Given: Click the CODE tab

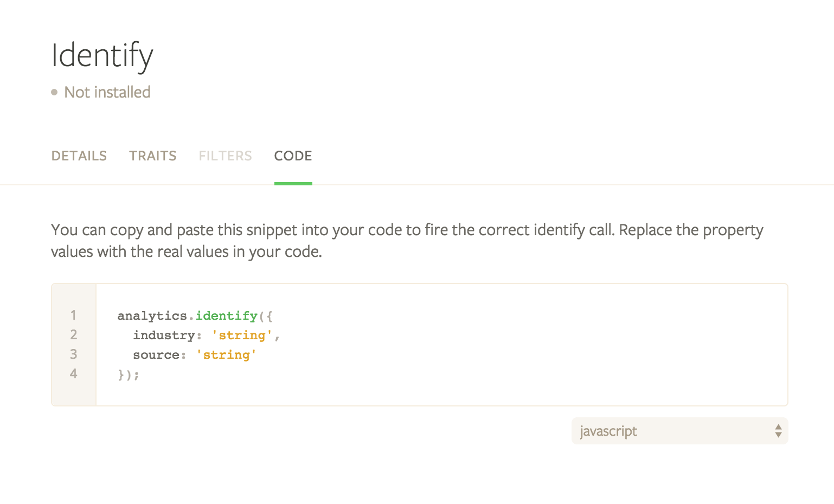Looking at the screenshot, I should (293, 156).
